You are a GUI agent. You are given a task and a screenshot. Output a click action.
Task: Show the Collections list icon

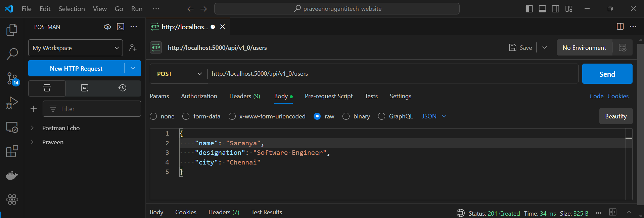(x=47, y=88)
